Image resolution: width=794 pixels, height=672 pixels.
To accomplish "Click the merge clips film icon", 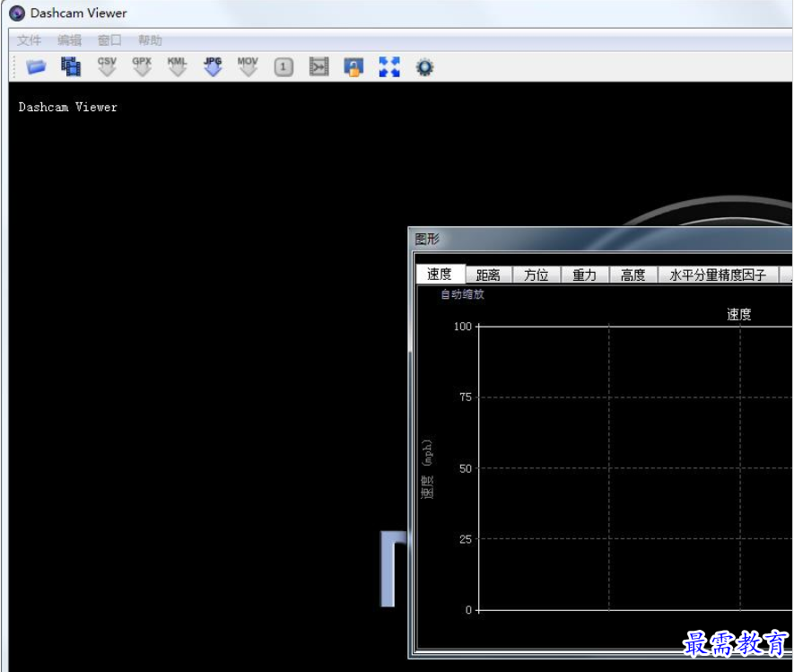I will click(319, 66).
